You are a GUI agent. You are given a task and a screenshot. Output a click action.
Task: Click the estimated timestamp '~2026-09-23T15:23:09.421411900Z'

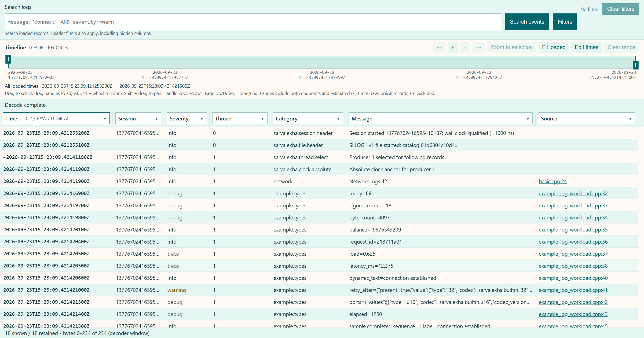pos(48,157)
